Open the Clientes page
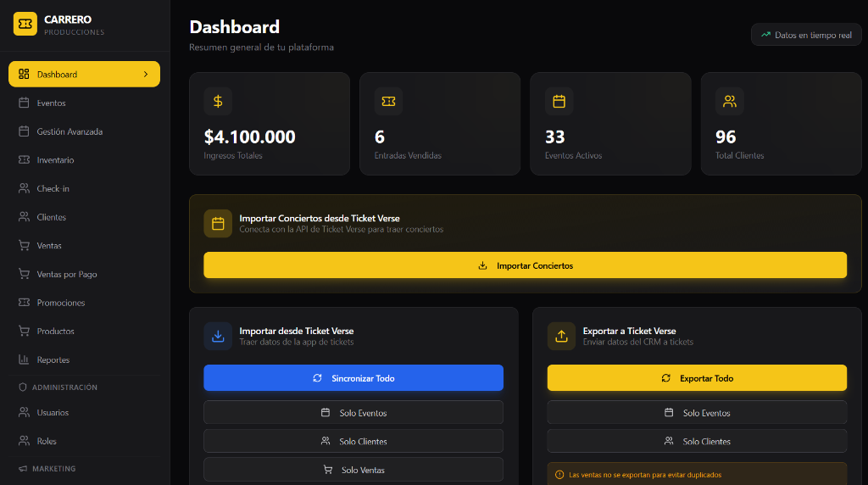The width and height of the screenshot is (868, 485). point(84,216)
